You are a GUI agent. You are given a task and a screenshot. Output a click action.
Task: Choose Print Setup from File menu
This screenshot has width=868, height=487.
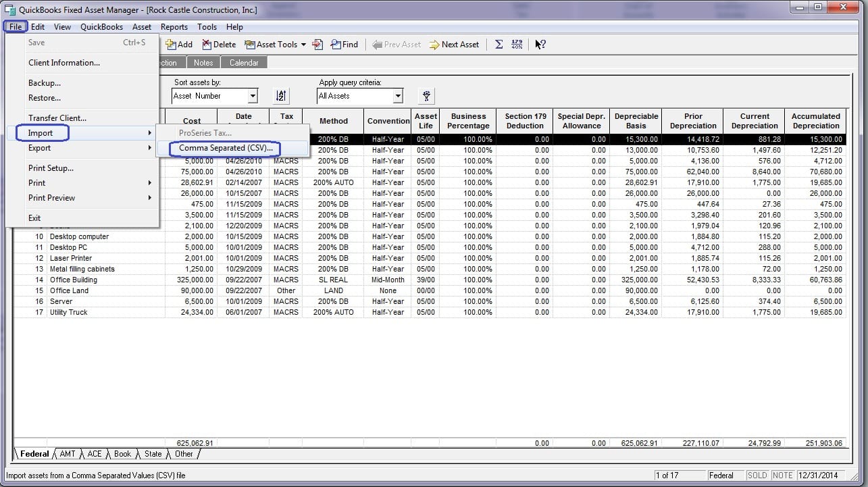[x=82, y=168]
